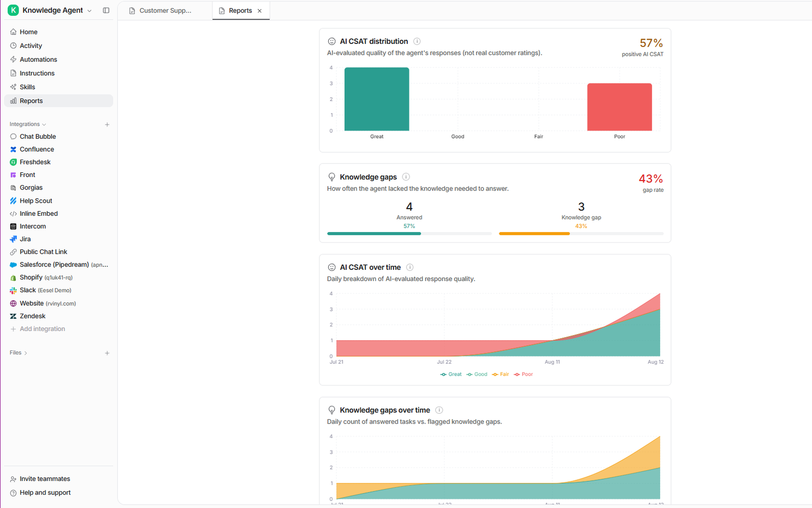Select the Reports tab

coord(240,10)
